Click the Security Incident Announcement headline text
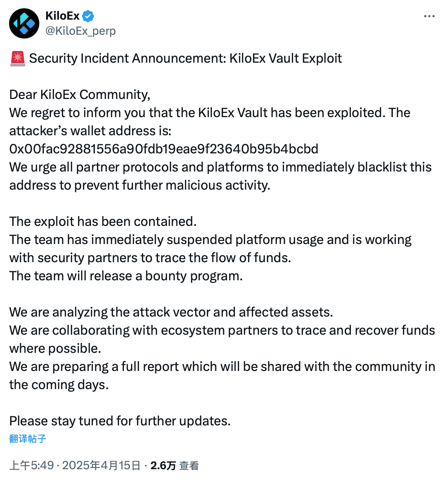Image resolution: width=448 pixels, height=479 pixels. click(185, 59)
